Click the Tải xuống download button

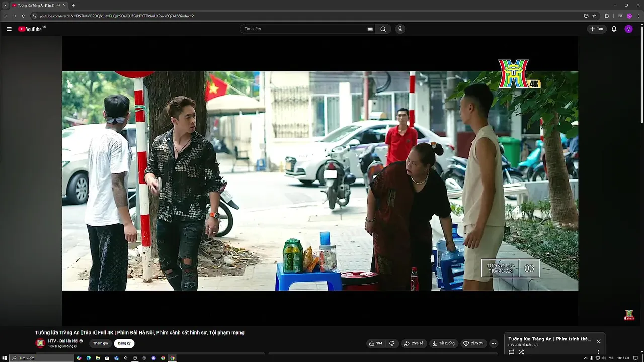443,343
